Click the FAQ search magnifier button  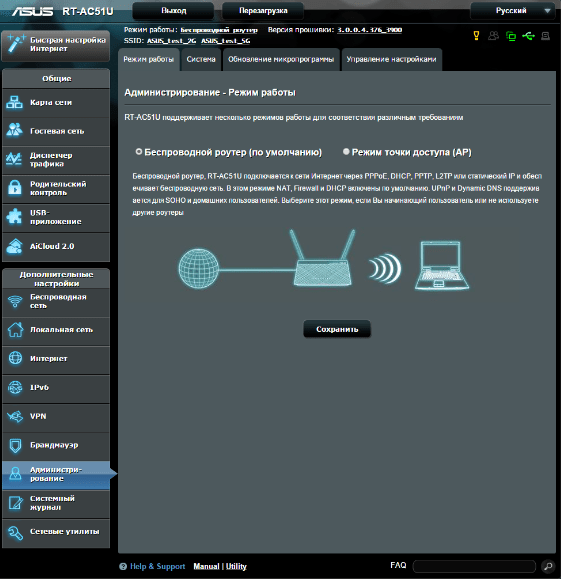click(x=548, y=566)
